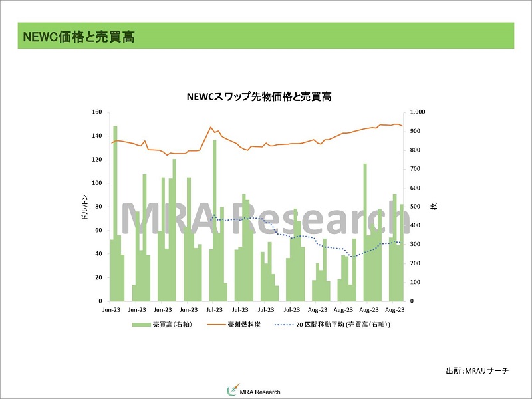Click the MRA Research footer text
This screenshot has width=532, height=399.
click(x=259, y=390)
